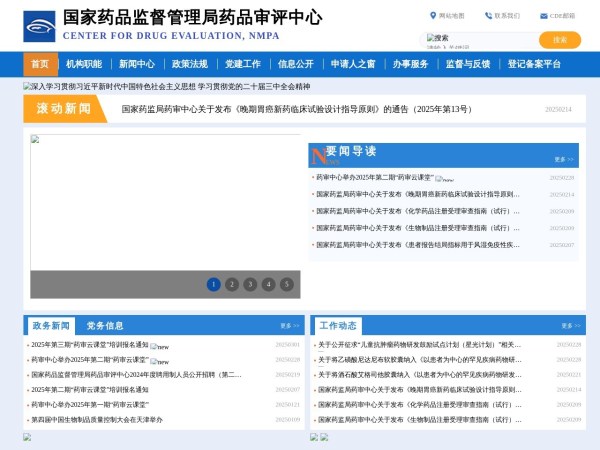This screenshot has width=600, height=450.
Task: Go to the 首页 home tab
Action: 40,64
